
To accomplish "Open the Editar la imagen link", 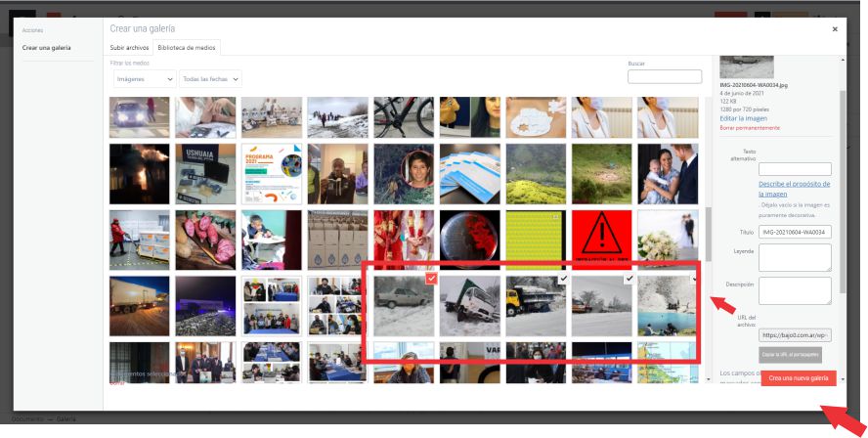I will (x=744, y=118).
